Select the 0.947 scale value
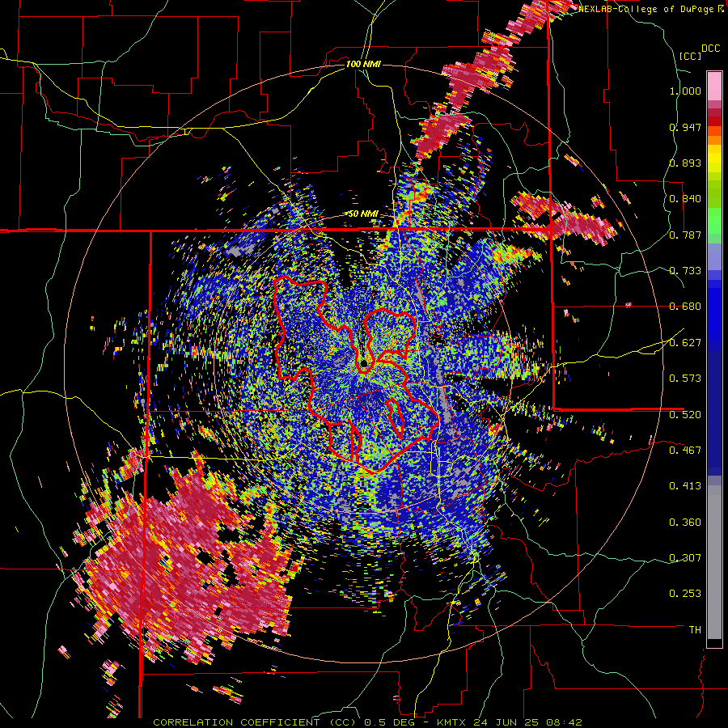 (685, 127)
